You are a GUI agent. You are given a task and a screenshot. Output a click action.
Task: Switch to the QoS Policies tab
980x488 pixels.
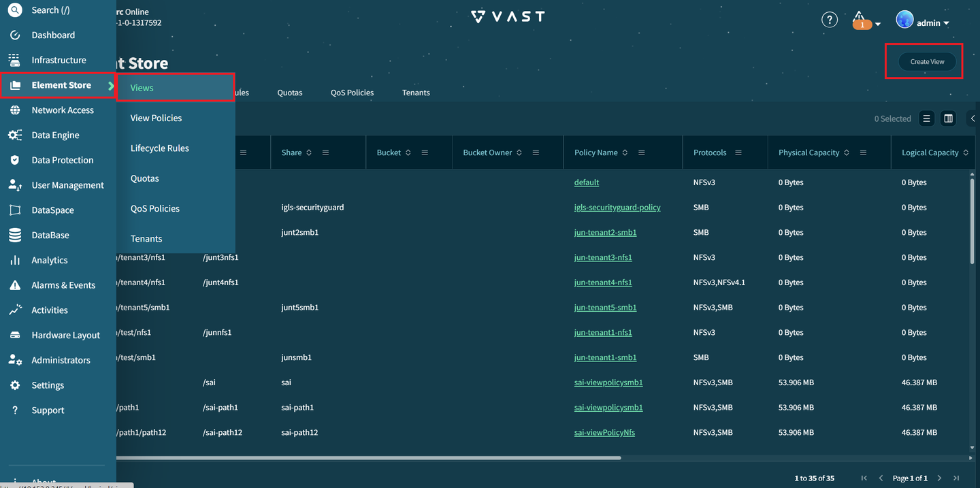tap(352, 93)
